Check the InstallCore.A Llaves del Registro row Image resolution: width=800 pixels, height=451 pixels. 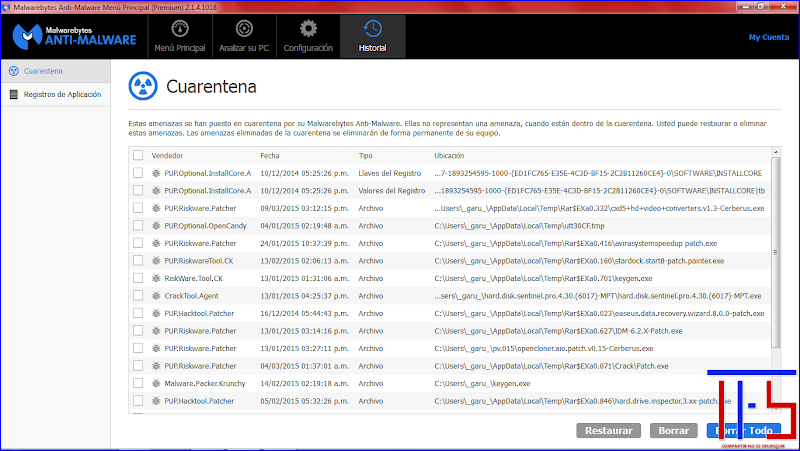pyautogui.click(x=138, y=173)
